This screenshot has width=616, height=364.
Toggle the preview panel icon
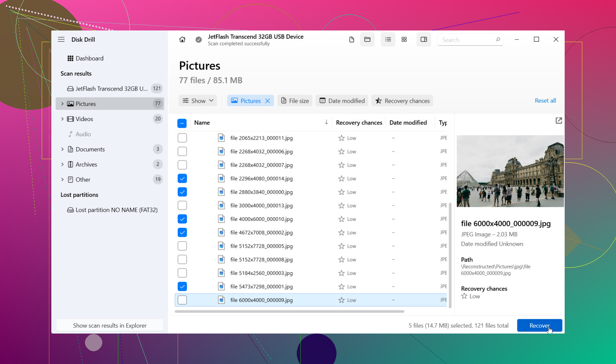click(x=423, y=39)
